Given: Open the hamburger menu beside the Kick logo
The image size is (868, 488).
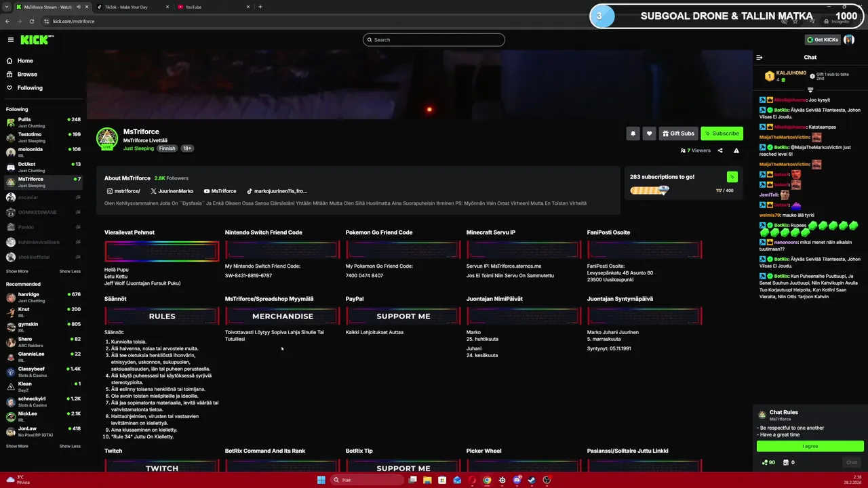Looking at the screenshot, I should pos(10,40).
